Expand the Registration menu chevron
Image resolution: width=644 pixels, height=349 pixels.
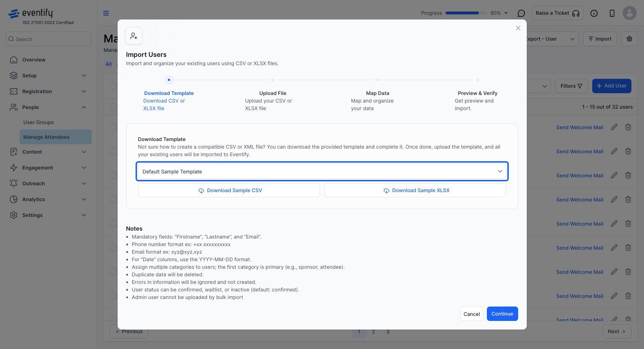pyautogui.click(x=84, y=91)
